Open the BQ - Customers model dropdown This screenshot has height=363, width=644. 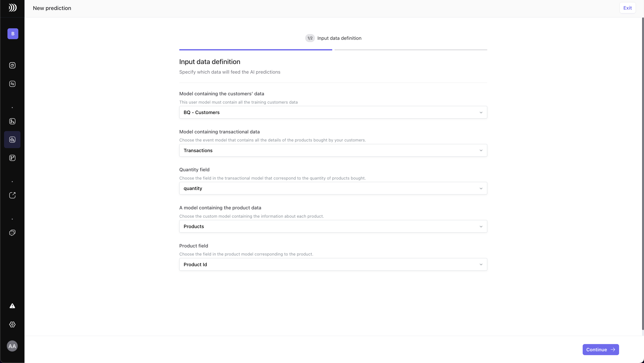point(333,112)
